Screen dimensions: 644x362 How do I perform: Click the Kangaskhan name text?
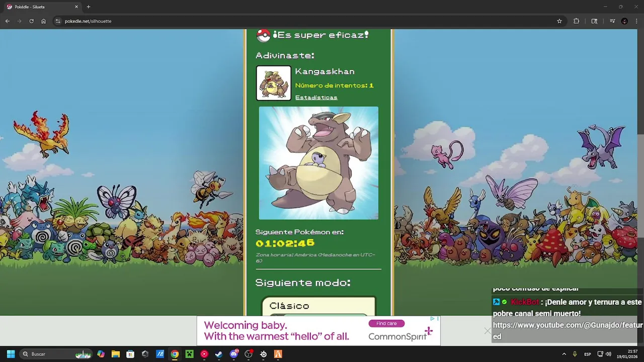coord(325,71)
